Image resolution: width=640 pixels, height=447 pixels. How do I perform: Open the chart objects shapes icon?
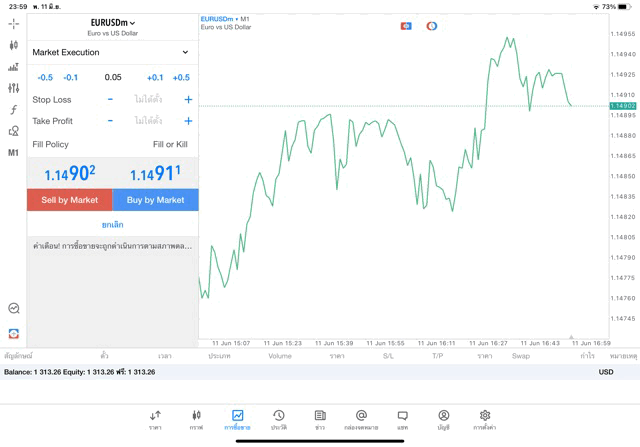[x=13, y=131]
